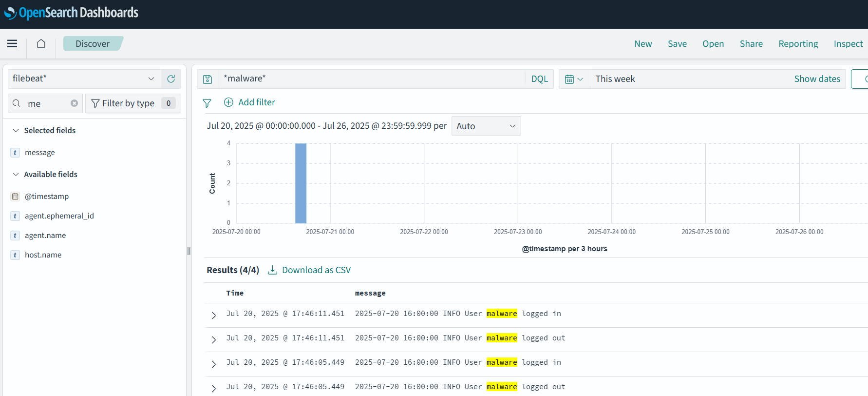Open the saved queries icon
The height and width of the screenshot is (396, 868).
(208, 79)
